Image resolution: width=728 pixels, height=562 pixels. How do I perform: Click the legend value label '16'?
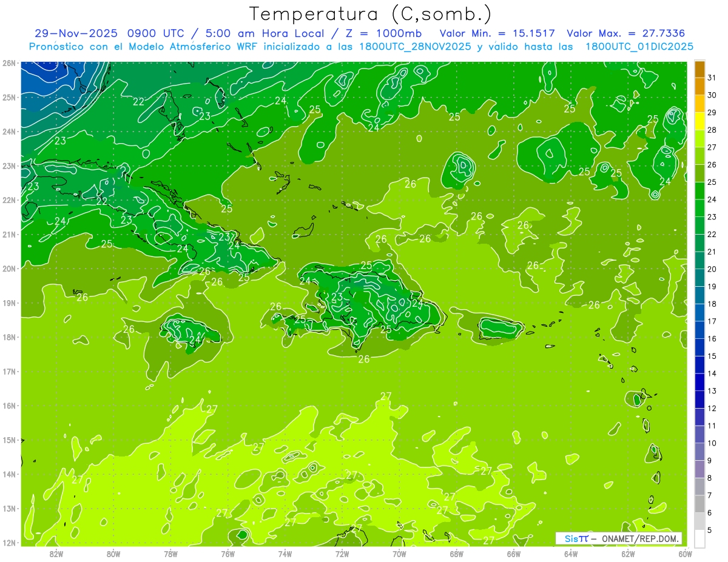point(712,339)
